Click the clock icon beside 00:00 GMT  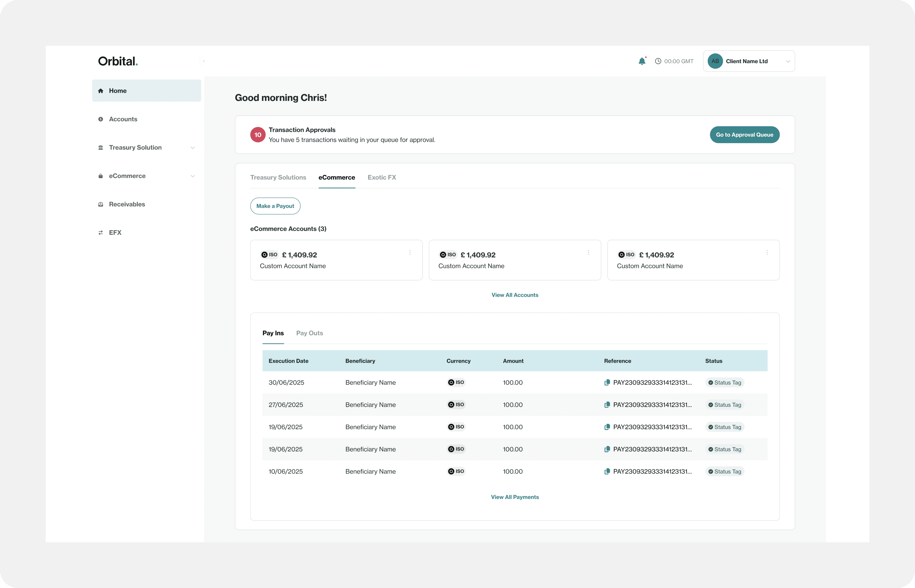[x=658, y=61]
